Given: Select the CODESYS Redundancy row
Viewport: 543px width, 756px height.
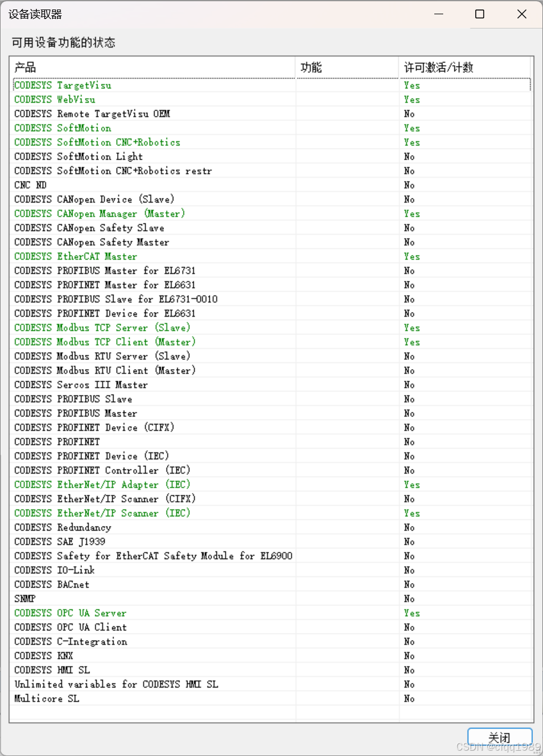Looking at the screenshot, I should coord(271,527).
